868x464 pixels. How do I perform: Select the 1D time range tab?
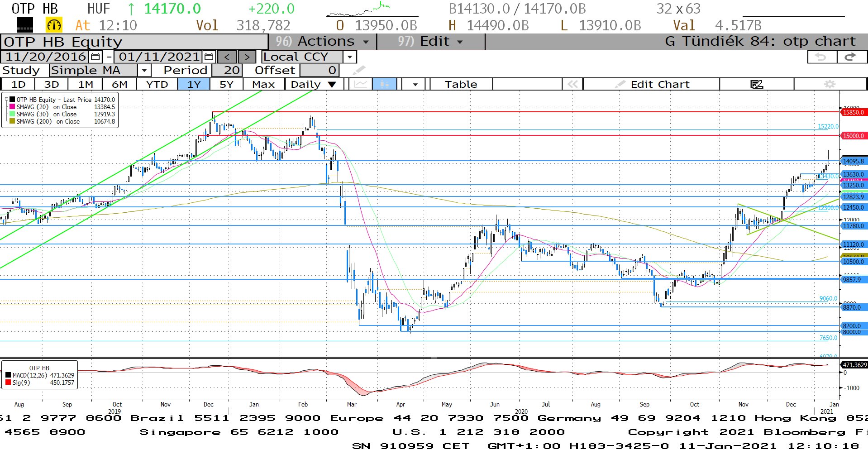(18, 84)
